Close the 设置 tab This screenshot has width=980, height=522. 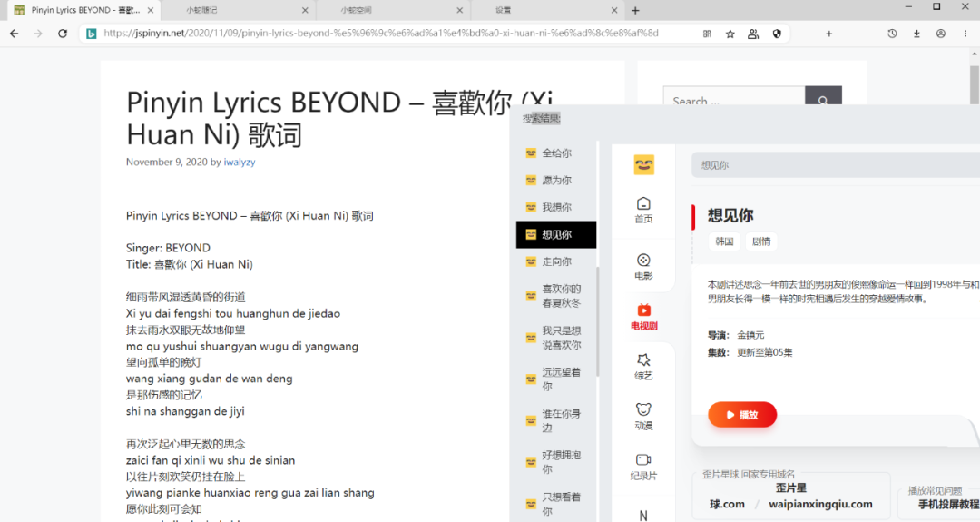[614, 10]
